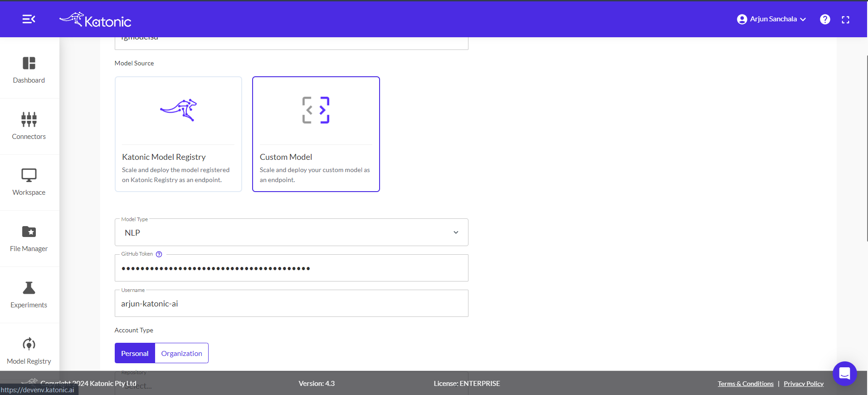Focus the Username field with arjun-katonic-ai

click(291, 303)
